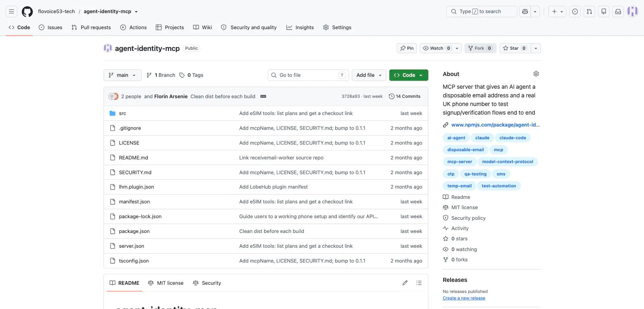
Task: Click the commit author avatars
Action: [113, 96]
